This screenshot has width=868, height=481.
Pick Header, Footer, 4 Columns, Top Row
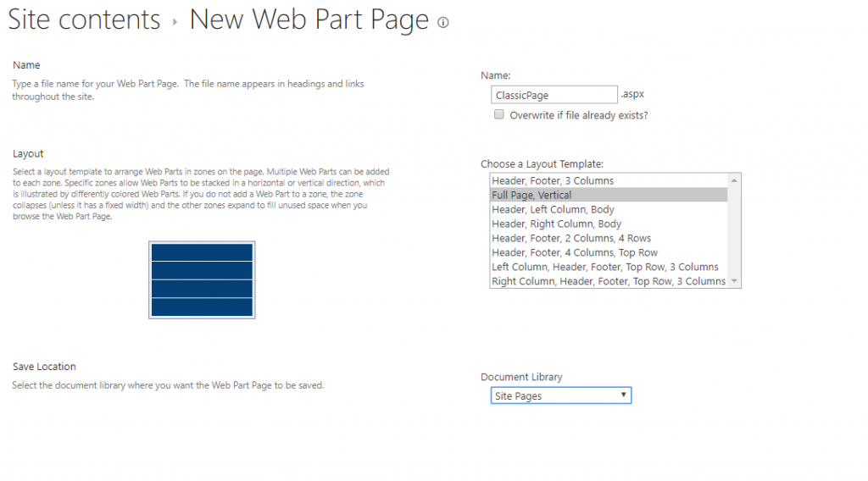click(x=609, y=252)
